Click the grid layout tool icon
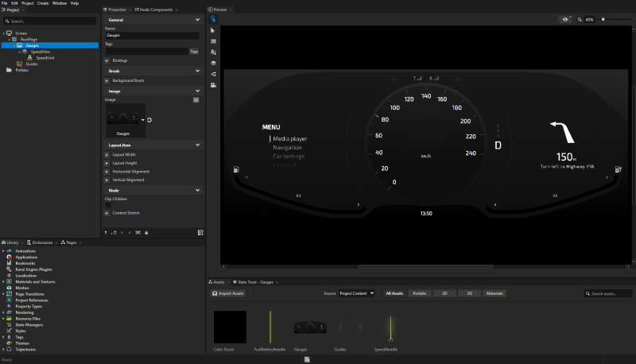 (x=213, y=41)
